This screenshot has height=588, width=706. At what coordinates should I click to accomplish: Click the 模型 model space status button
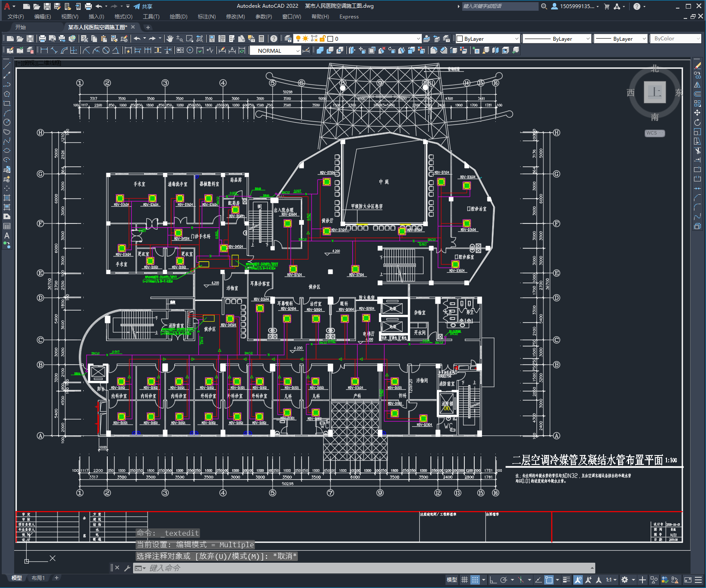click(451, 580)
